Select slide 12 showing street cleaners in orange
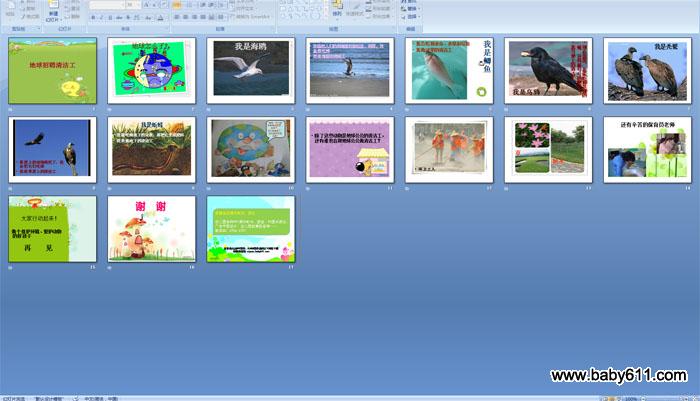Screen dimensions: 700x401 pyautogui.click(x=449, y=150)
